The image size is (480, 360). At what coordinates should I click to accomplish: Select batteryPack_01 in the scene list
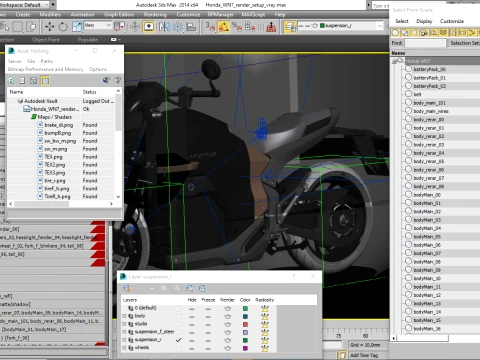(429, 78)
